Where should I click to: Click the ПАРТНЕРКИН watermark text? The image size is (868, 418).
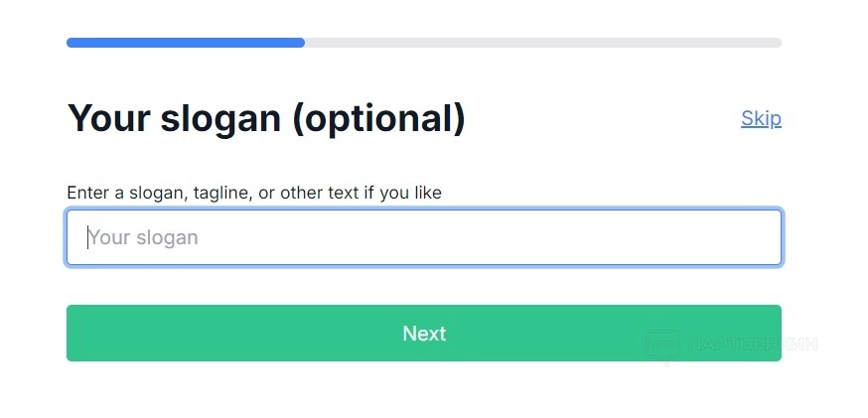[752, 345]
